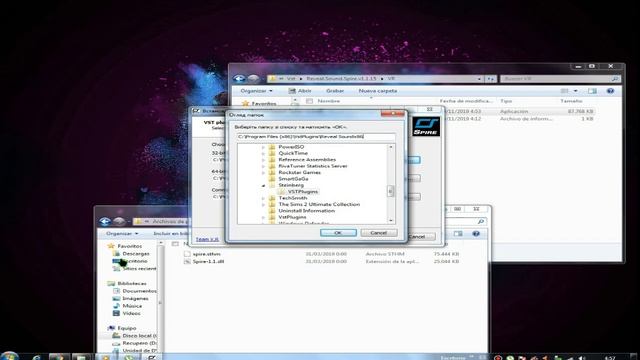This screenshot has height=360, width=640.
Task: Expand the RivaTuner Statistics Server node
Action: [x=263, y=166]
